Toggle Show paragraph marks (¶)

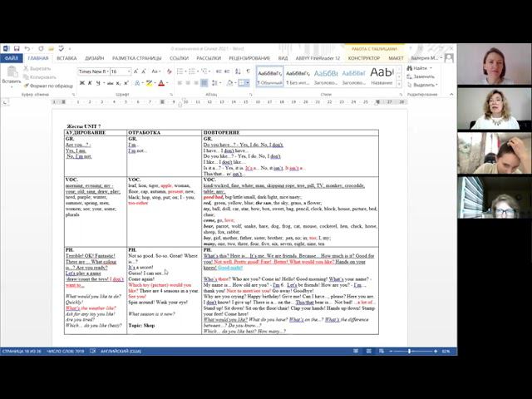pyautogui.click(x=248, y=71)
